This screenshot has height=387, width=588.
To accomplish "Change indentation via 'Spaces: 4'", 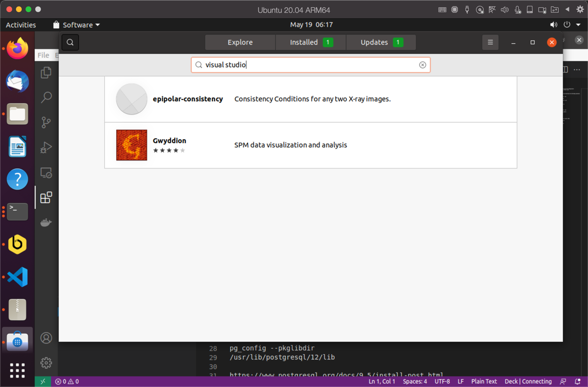I will click(415, 381).
